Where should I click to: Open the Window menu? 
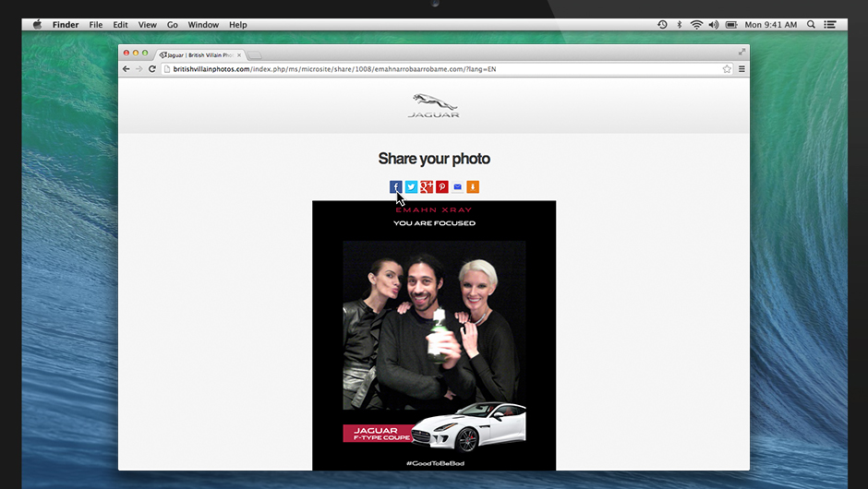pyautogui.click(x=203, y=24)
